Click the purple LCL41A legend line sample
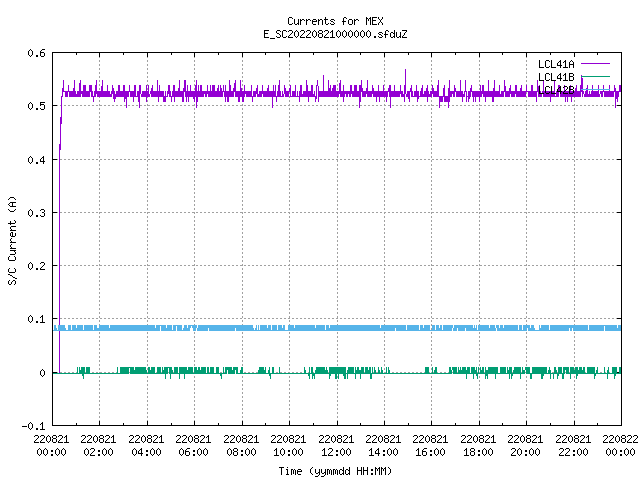Image resolution: width=640 pixels, height=480 pixels. [x=595, y=64]
